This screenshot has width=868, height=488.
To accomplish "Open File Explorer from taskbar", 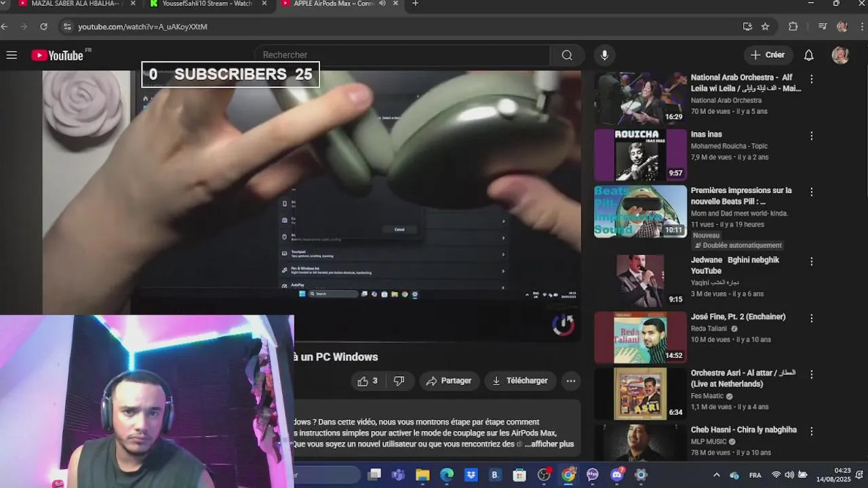I will pyautogui.click(x=422, y=475).
